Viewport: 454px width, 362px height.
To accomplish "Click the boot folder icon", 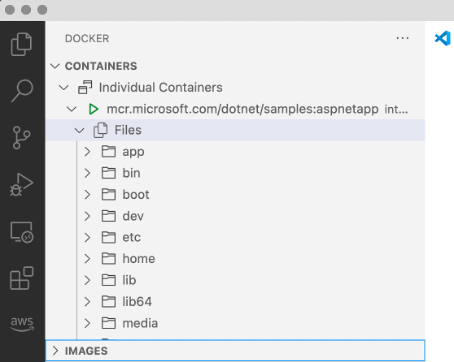I will coord(109,194).
